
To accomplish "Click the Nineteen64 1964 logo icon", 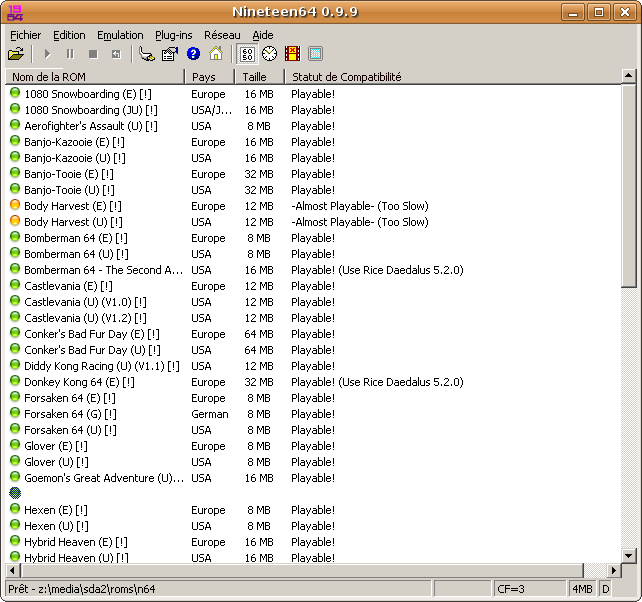I will click(x=15, y=12).
